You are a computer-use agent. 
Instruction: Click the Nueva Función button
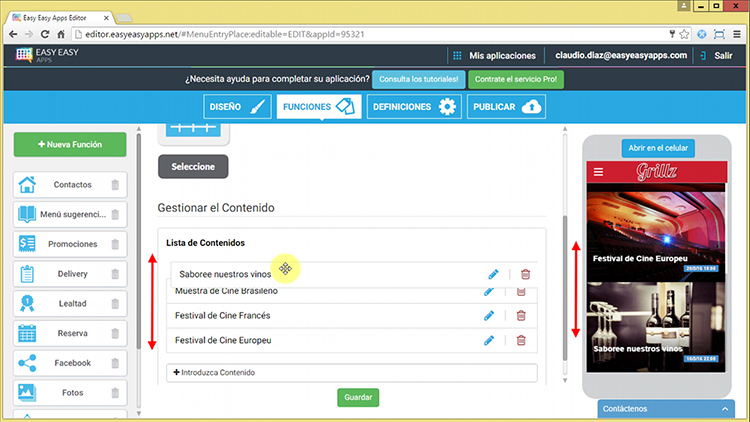[70, 145]
